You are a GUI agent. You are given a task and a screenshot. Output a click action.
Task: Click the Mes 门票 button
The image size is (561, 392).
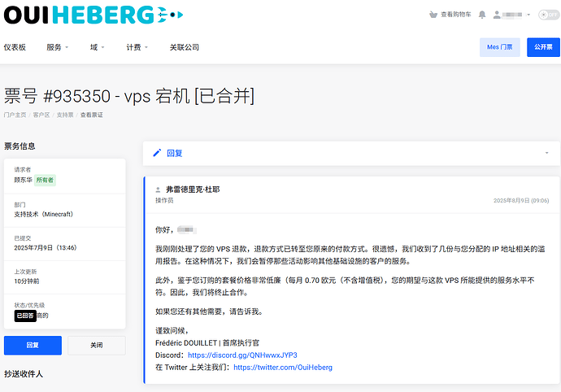[499, 47]
